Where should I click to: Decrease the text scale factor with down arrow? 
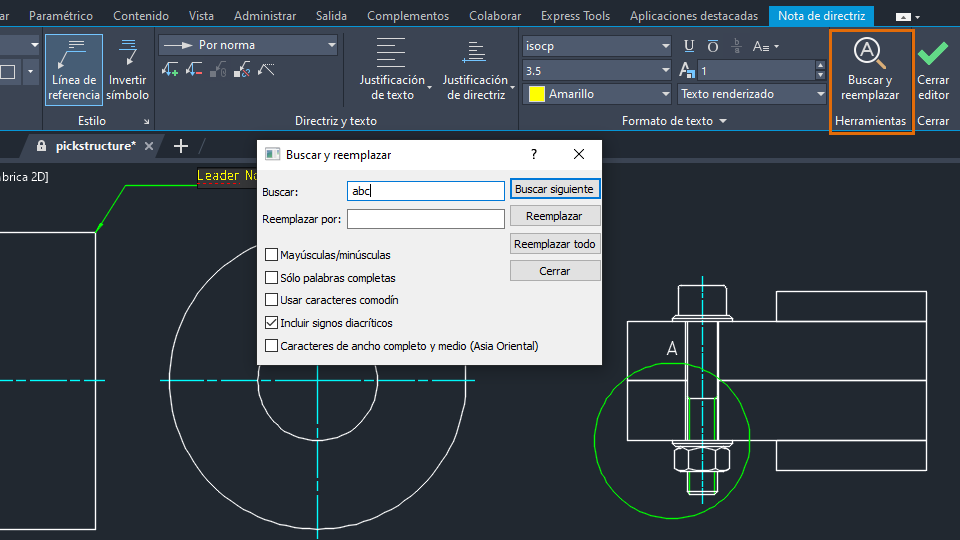[x=820, y=76]
